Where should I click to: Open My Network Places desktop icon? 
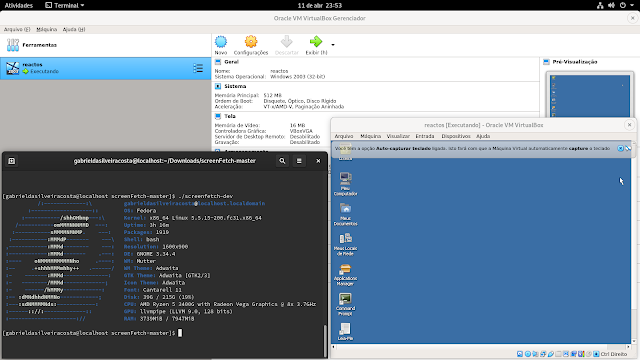(x=345, y=244)
